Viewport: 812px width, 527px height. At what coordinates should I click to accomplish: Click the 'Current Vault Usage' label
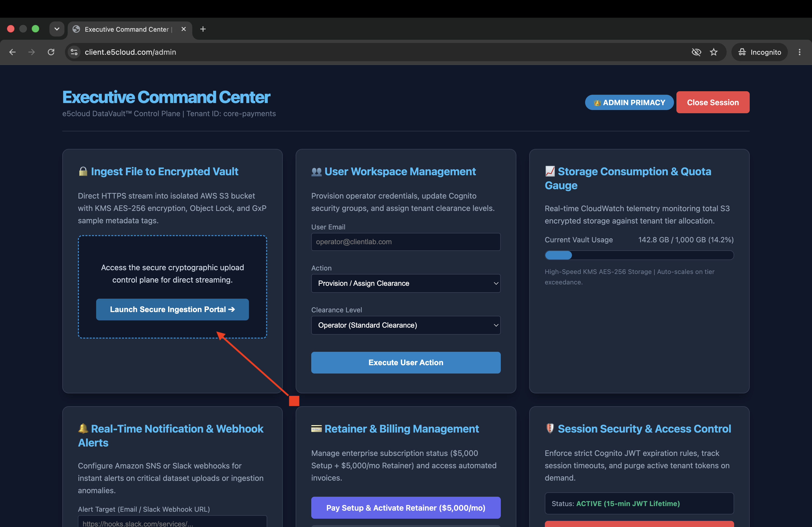579,240
